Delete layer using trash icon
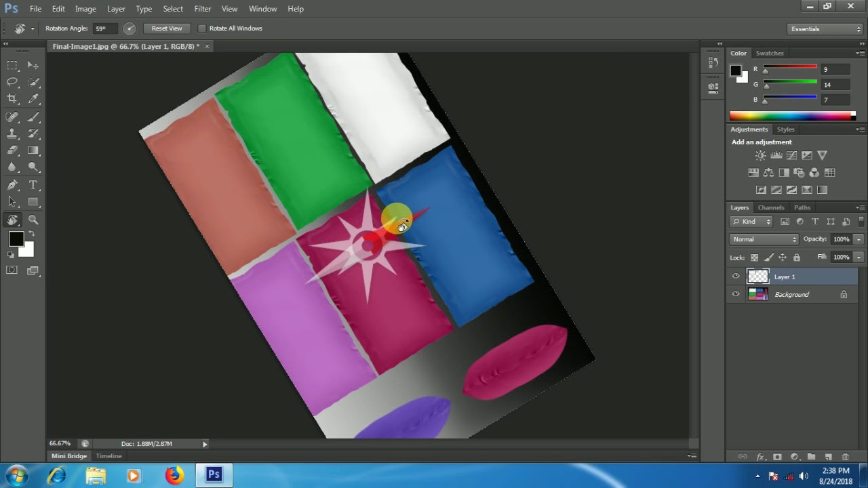This screenshot has width=868, height=488. coord(845,457)
